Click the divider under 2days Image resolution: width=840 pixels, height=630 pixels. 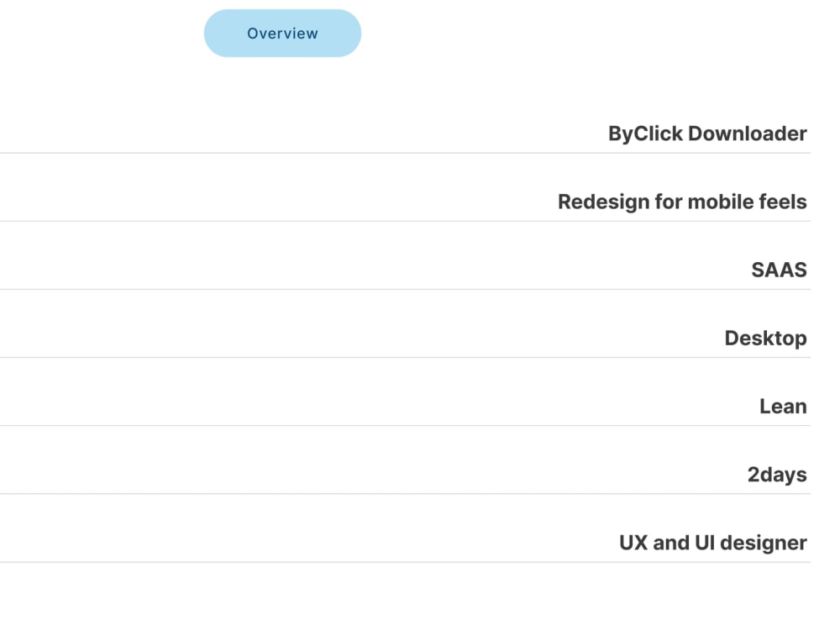pyautogui.click(x=405, y=494)
